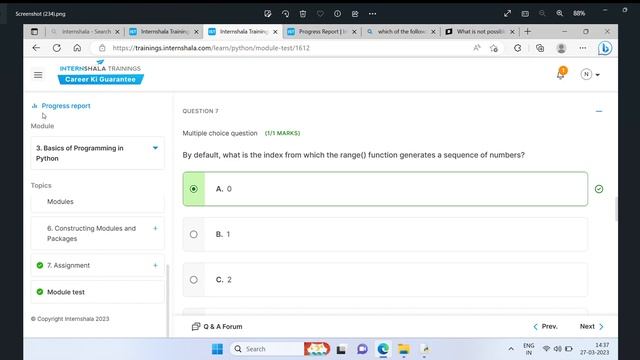Collapse Question 7 with minus icon
640x360 pixels.
[599, 111]
